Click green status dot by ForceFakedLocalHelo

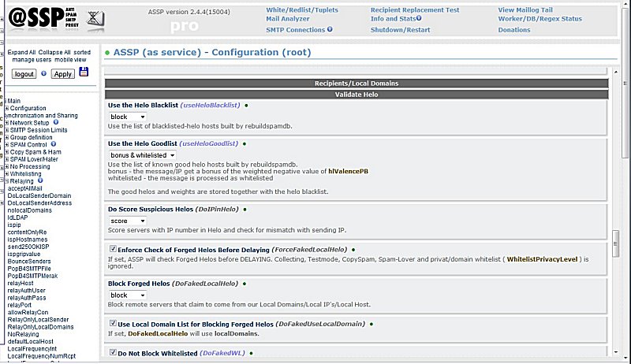click(x=353, y=250)
